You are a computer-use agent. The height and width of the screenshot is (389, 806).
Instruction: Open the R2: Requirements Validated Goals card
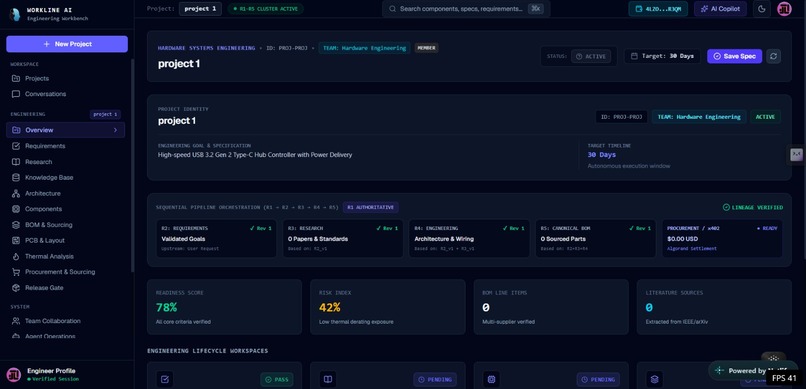[x=216, y=239]
